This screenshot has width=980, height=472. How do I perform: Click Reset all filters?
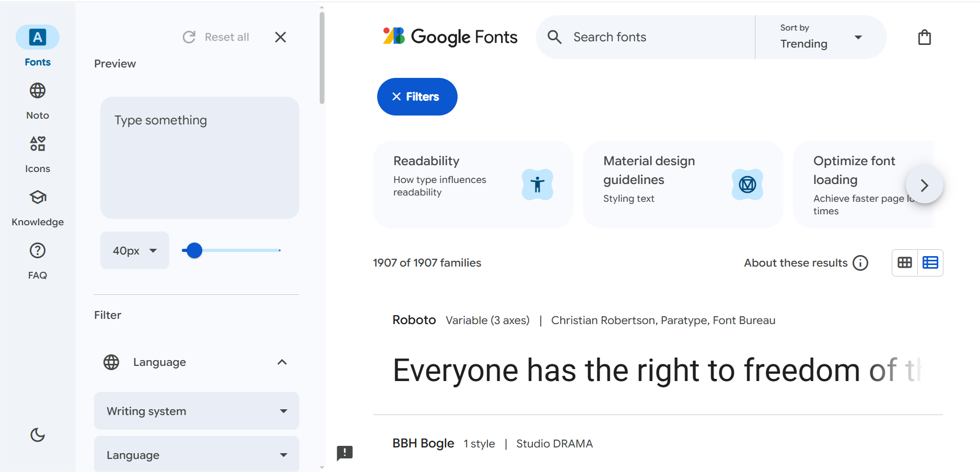pos(216,37)
